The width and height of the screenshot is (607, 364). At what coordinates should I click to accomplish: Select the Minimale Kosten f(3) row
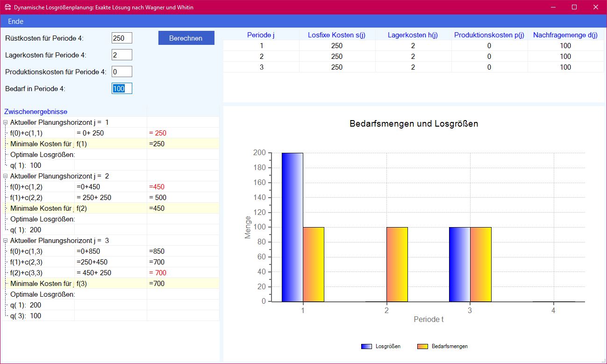(111, 284)
